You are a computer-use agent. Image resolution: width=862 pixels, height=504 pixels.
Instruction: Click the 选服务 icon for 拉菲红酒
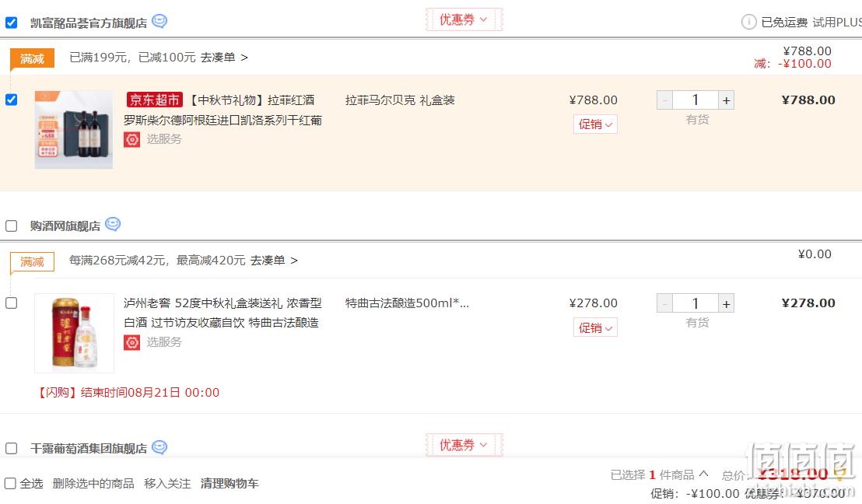click(132, 139)
